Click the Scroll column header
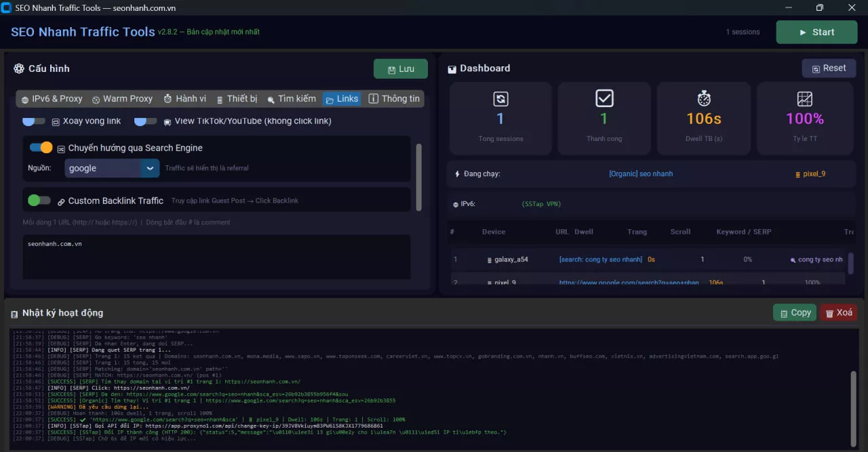Screen dimensions: 868x452 (680, 232)
